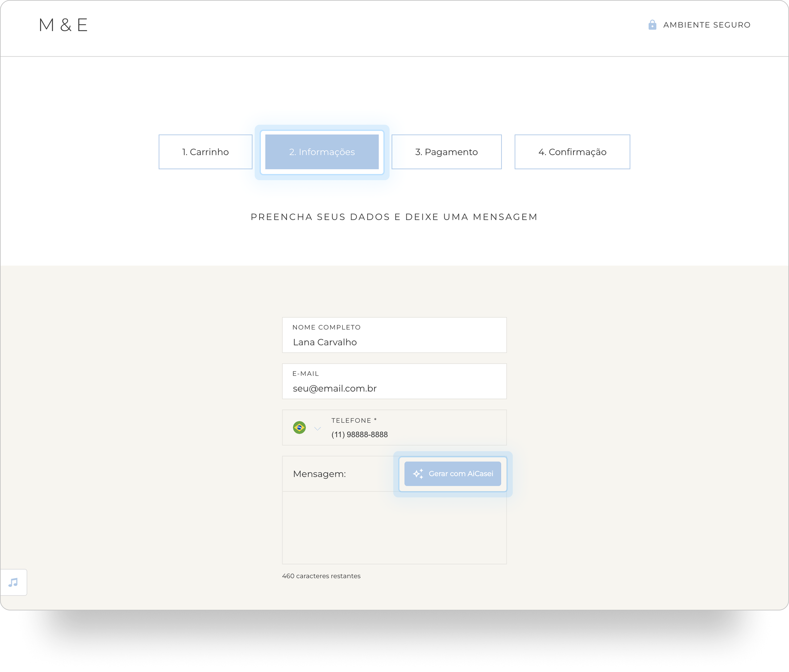Click the heading Preencha seus dados e deixe uma mensagem
Screen dimensions: 789x672
click(x=394, y=217)
